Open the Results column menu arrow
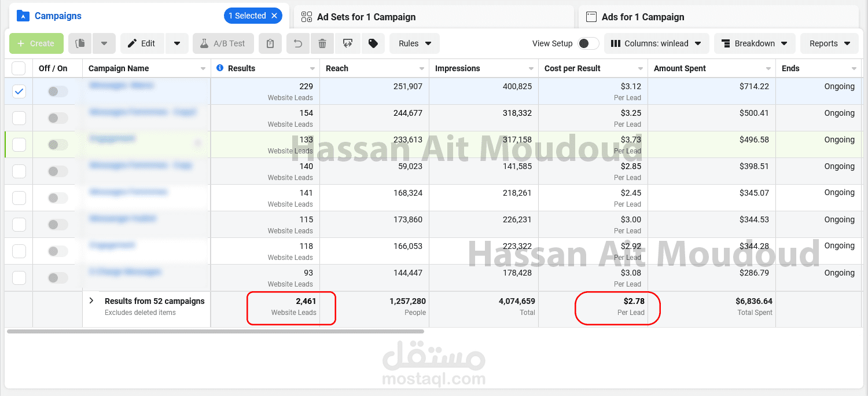The width and height of the screenshot is (868, 396). point(312,69)
